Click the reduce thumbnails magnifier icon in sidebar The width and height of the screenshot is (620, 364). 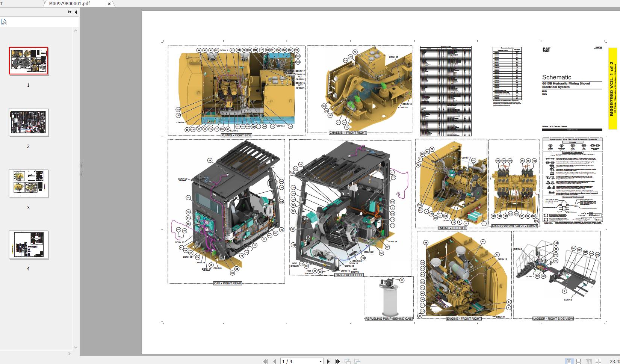click(x=4, y=21)
